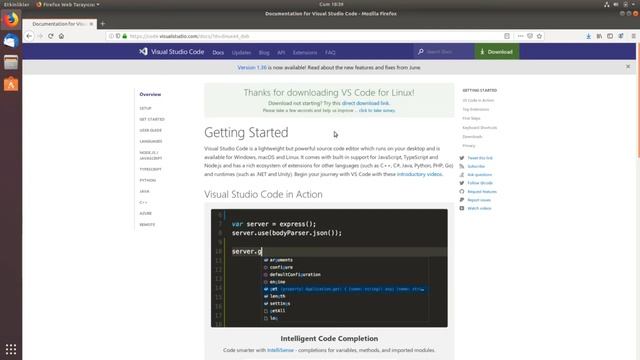Open the API nav item
This screenshot has width=640, height=360.
click(x=281, y=53)
